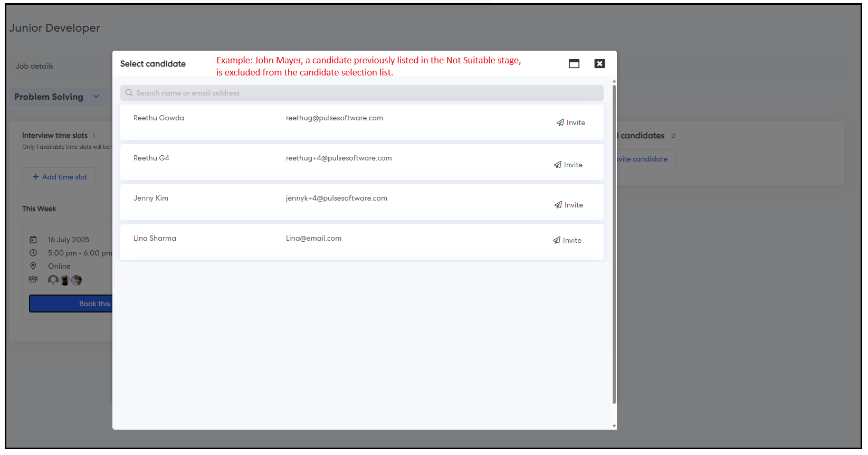Click paper plane icon for Jenny Kim
The width and height of the screenshot is (868, 455).
(558, 205)
